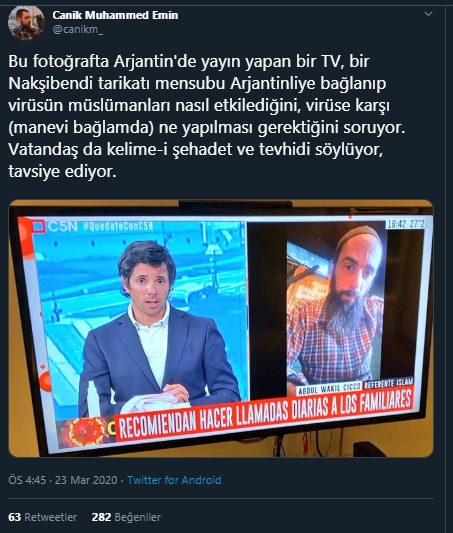This screenshot has height=533, width=453.
Task: Click the C5N channel logo in photo
Action: click(63, 226)
